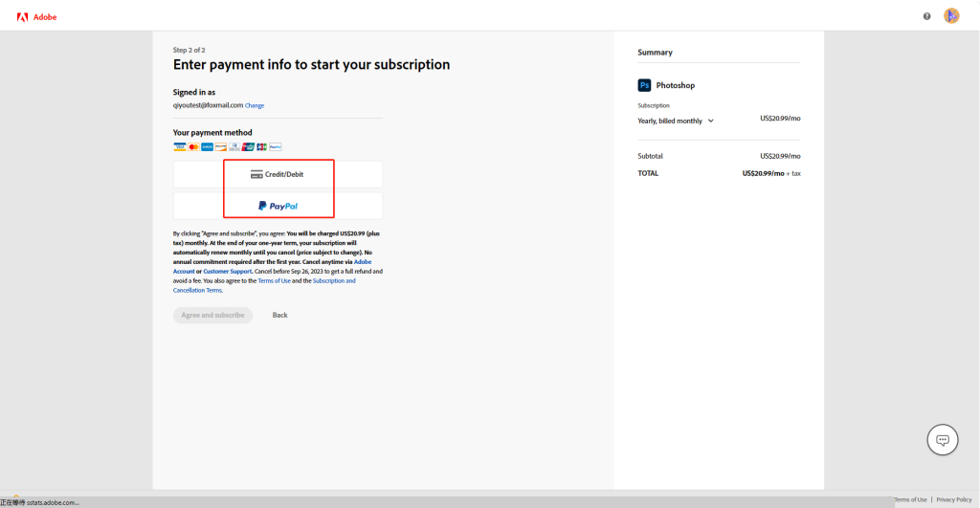The image size is (980, 508).
Task: Open the chat support bubble icon
Action: coord(943,440)
